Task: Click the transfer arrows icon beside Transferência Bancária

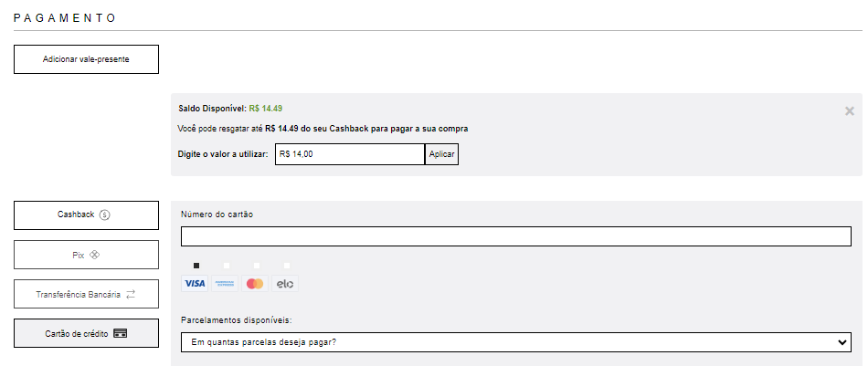Action: [x=131, y=294]
